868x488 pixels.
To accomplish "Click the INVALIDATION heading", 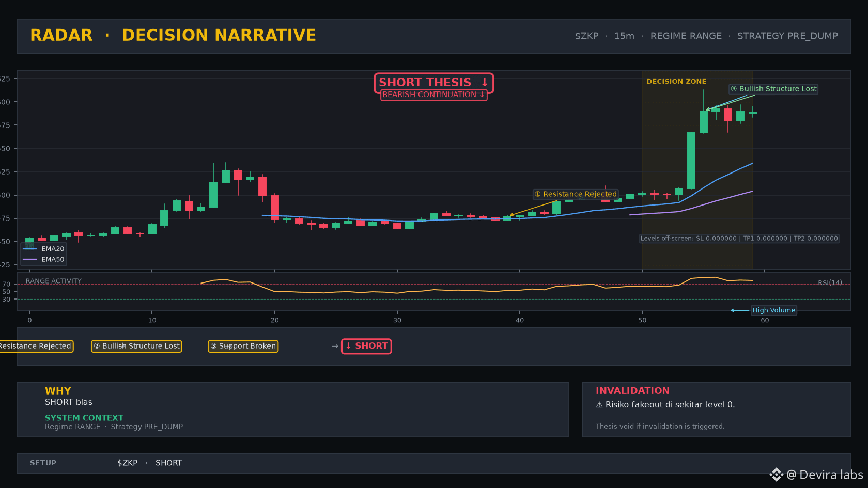I will 632,391.
